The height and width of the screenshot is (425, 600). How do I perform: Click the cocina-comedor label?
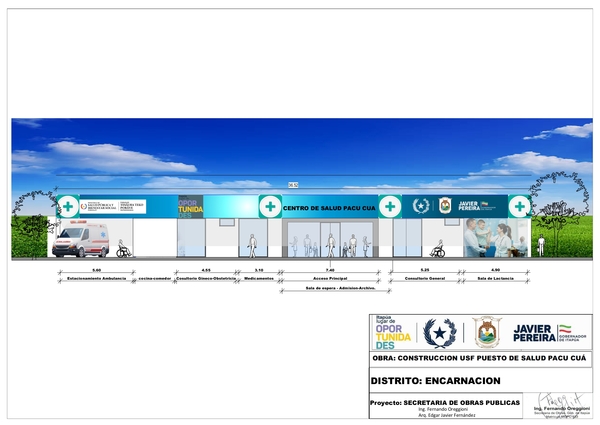pos(155,278)
